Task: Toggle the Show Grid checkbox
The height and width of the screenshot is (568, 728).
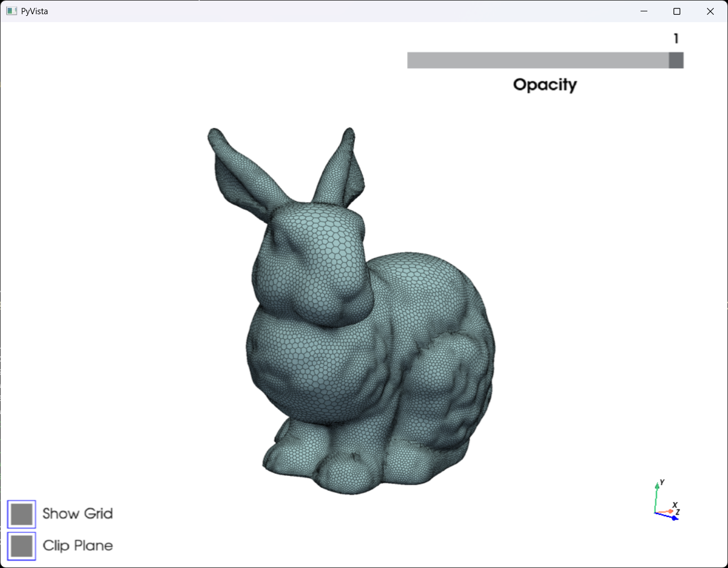Action: coord(22,514)
